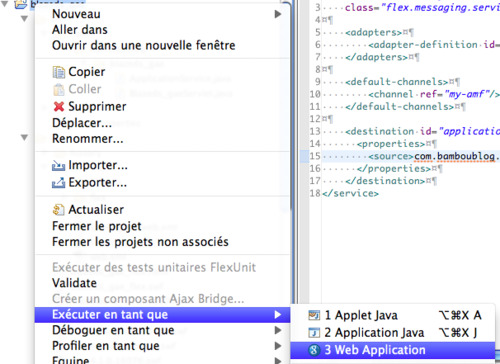Screen dimensions: 500x364
Task: Click the Applet Java icon
Action: tap(314, 315)
